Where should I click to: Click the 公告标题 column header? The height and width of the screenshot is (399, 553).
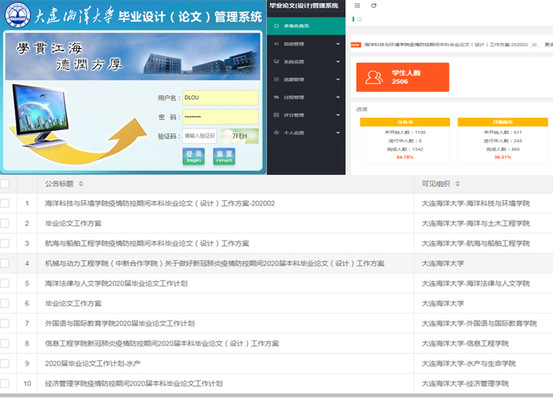[59, 184]
